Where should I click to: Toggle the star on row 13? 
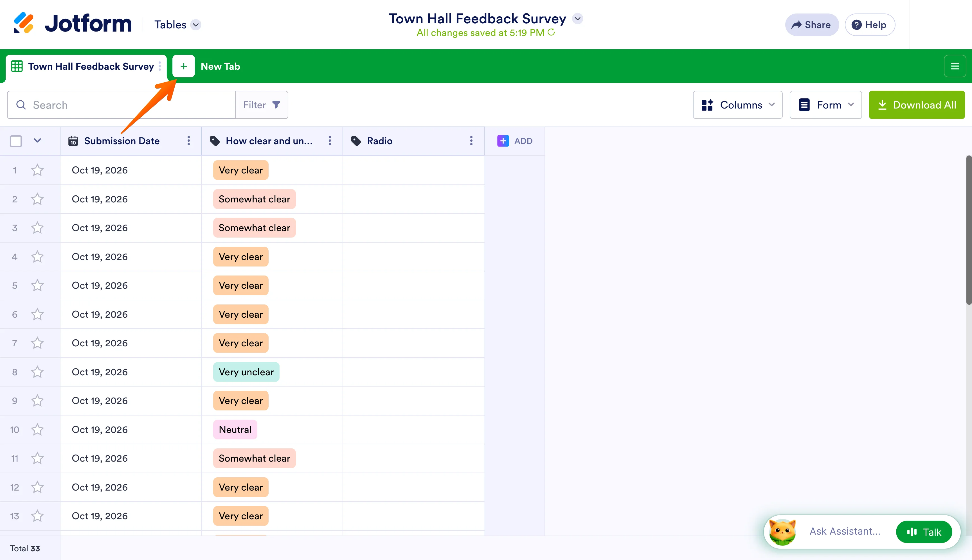tap(37, 516)
